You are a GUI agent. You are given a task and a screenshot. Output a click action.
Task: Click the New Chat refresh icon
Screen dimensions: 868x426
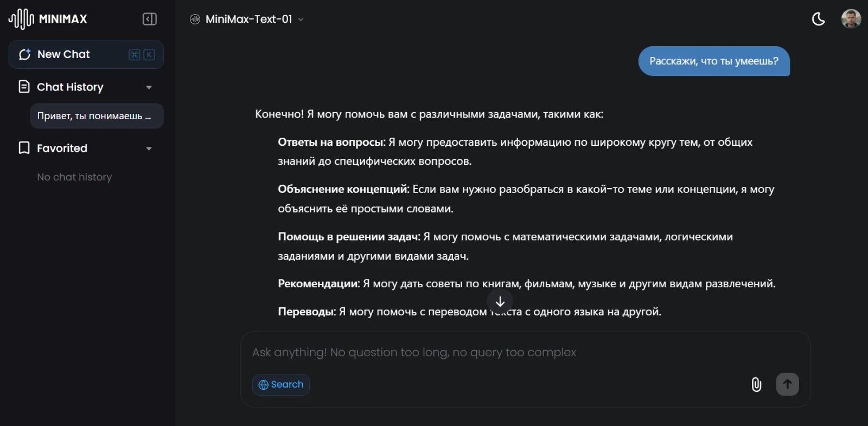click(x=24, y=54)
